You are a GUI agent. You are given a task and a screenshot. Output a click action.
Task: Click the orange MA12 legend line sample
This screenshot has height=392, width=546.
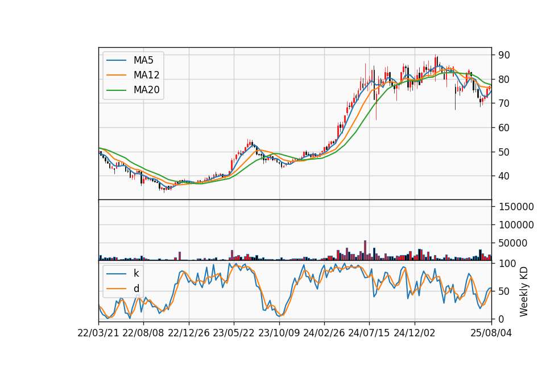(x=116, y=75)
